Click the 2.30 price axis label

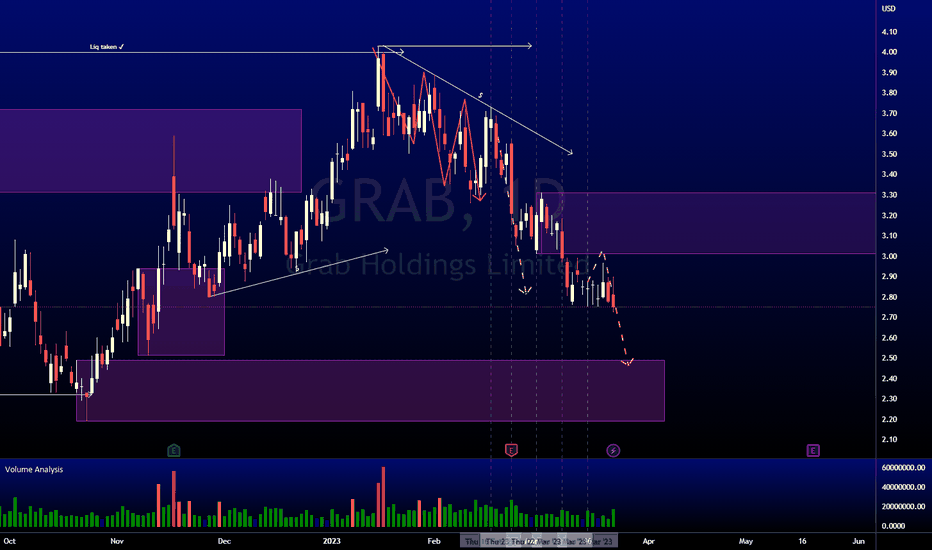click(889, 399)
